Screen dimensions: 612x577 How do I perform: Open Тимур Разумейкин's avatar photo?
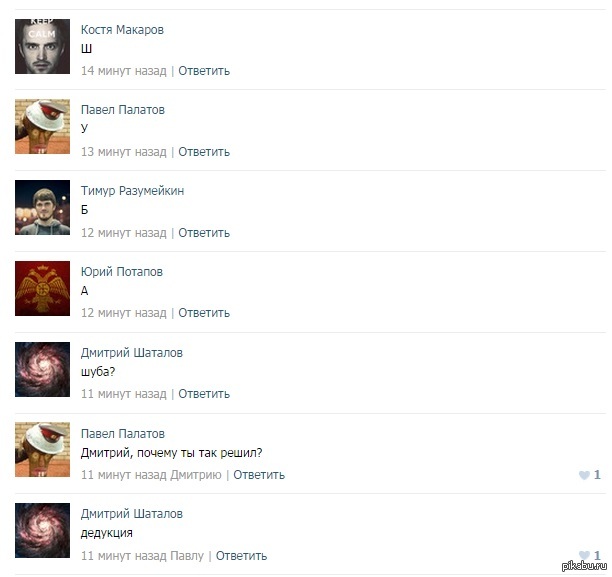tap(43, 207)
